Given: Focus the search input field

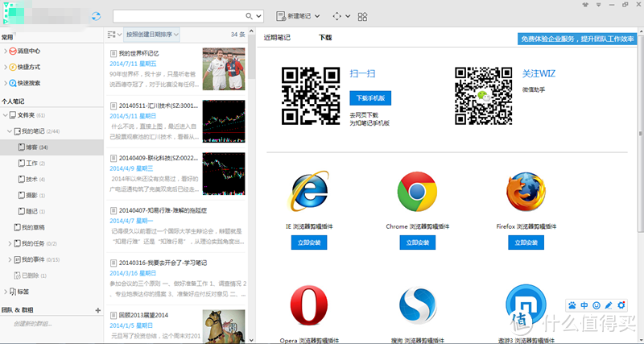Looking at the screenshot, I should [179, 16].
